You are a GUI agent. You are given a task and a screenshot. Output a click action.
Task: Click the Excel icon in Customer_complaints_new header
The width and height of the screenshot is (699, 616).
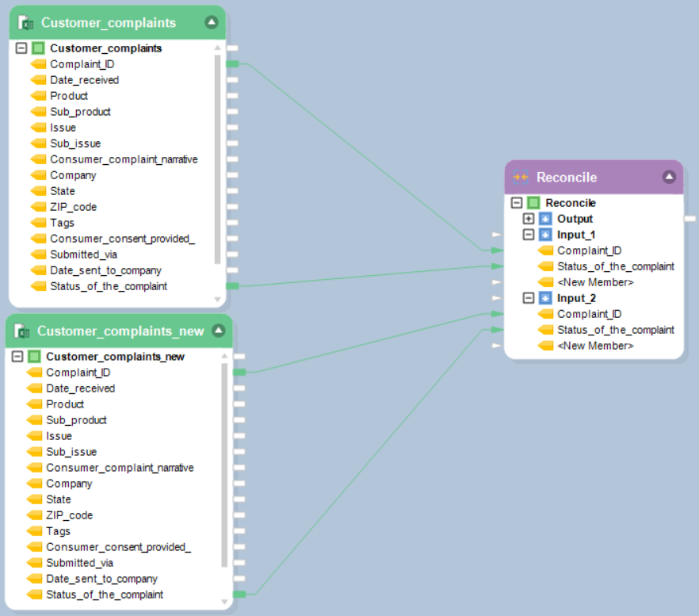(x=21, y=331)
